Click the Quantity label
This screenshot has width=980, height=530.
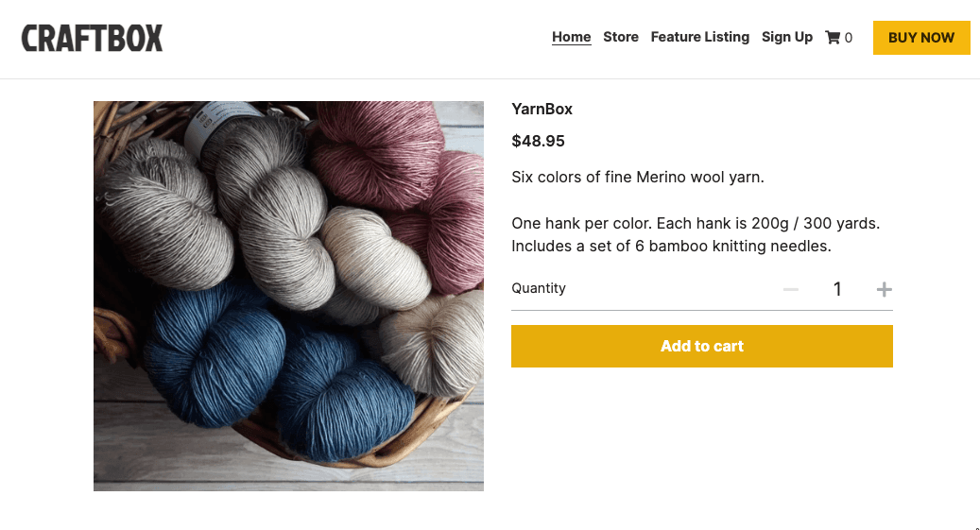click(539, 288)
